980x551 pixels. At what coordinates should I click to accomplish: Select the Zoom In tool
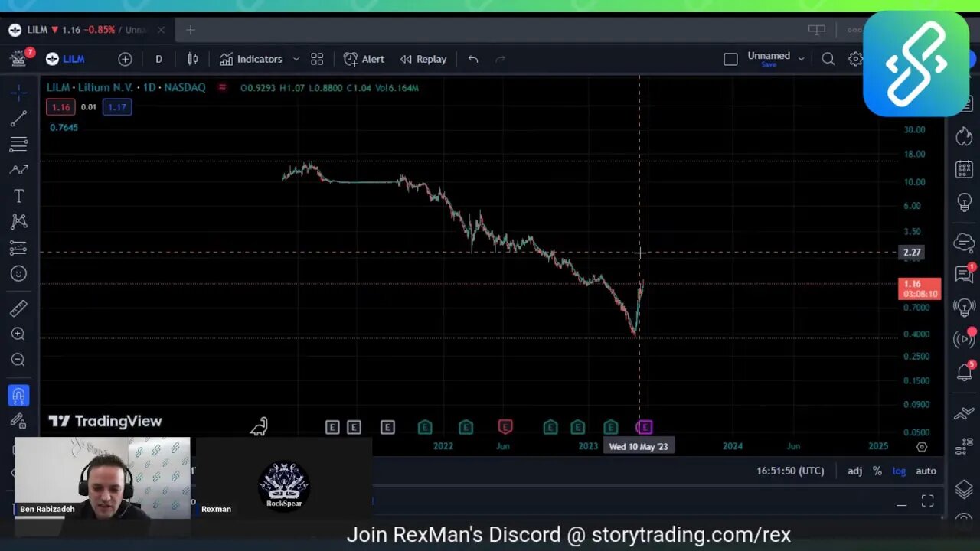tap(18, 334)
